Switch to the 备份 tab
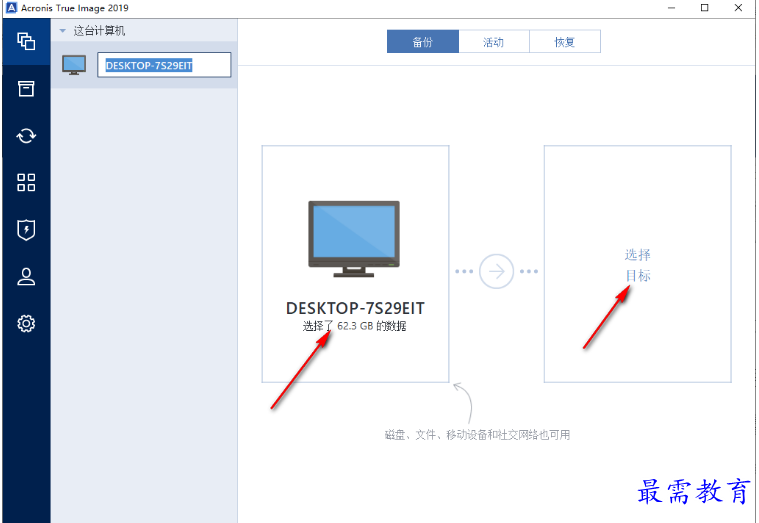This screenshot has width=759, height=523. point(423,42)
